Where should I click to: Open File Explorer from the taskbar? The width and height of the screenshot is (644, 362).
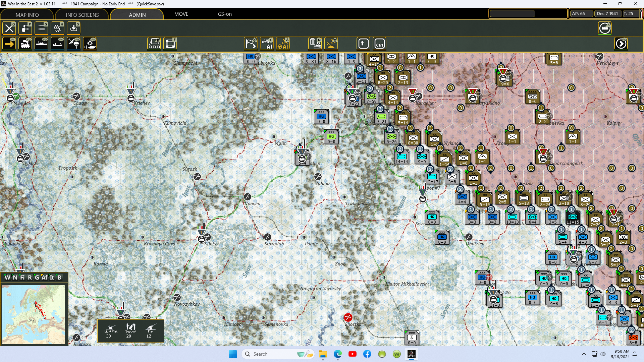pyautogui.click(x=323, y=354)
